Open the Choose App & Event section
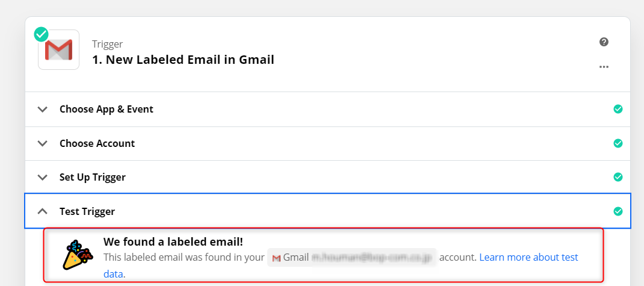Image resolution: width=644 pixels, height=286 pixels. pyautogui.click(x=107, y=109)
